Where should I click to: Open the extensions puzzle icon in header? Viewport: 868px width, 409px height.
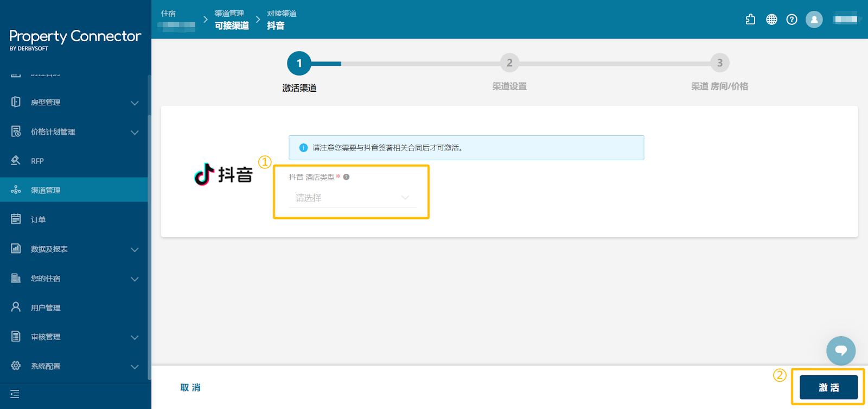(750, 20)
